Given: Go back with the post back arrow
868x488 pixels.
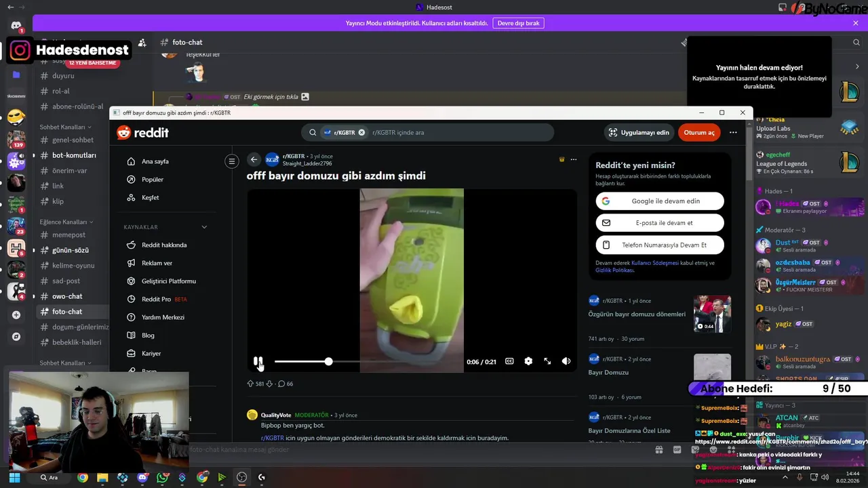Looking at the screenshot, I should (254, 160).
